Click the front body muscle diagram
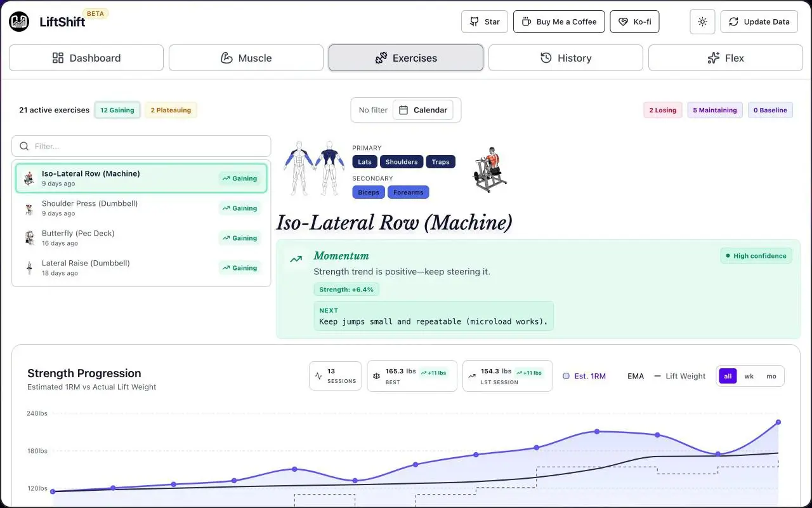812x508 pixels. pyautogui.click(x=299, y=168)
